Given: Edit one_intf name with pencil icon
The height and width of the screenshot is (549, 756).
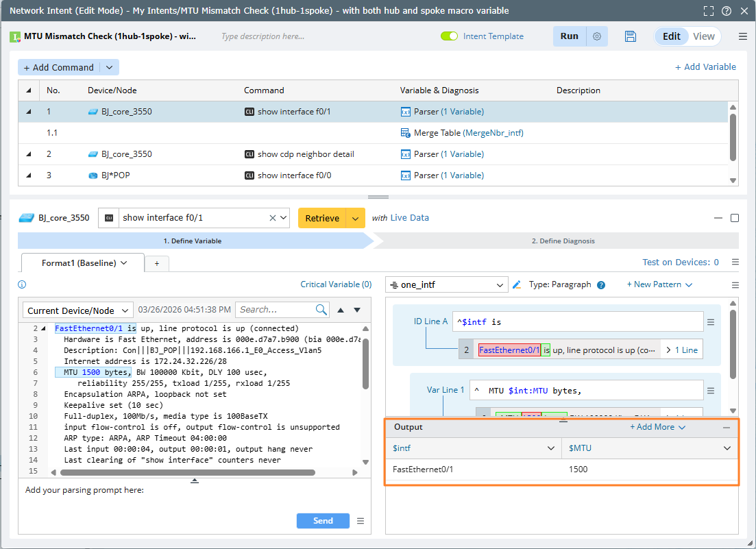Looking at the screenshot, I should coord(517,284).
